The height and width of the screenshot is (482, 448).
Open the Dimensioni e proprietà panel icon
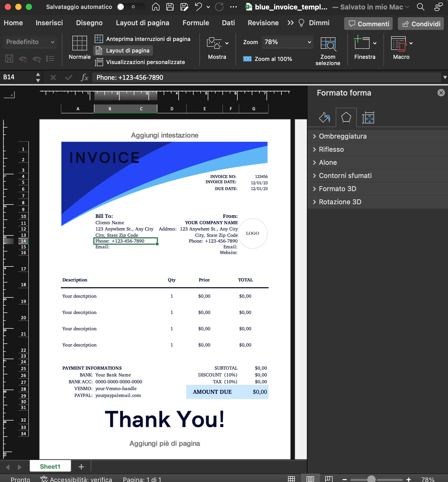(x=368, y=117)
